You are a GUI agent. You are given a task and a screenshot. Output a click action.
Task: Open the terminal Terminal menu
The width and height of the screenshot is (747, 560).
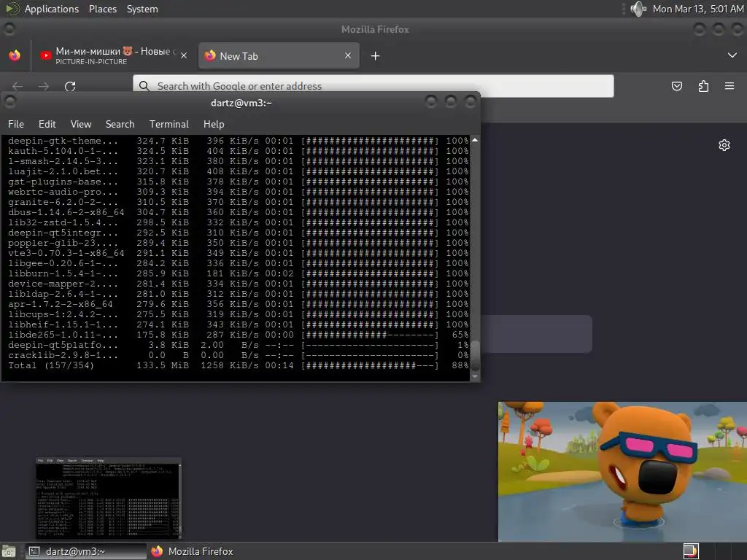(169, 124)
